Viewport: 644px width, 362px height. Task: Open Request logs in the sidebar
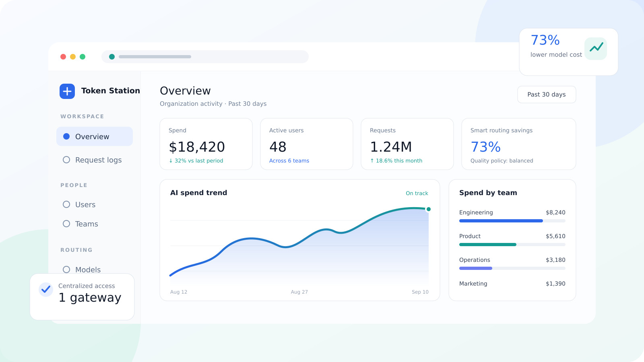95,160
